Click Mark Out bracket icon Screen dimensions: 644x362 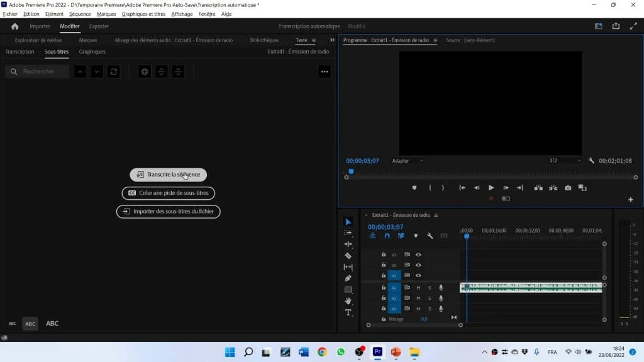[x=443, y=187]
